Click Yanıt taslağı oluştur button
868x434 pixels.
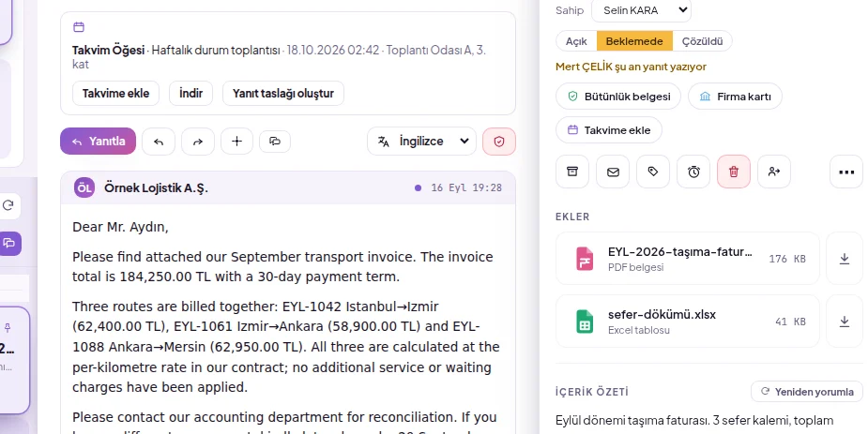coord(282,94)
